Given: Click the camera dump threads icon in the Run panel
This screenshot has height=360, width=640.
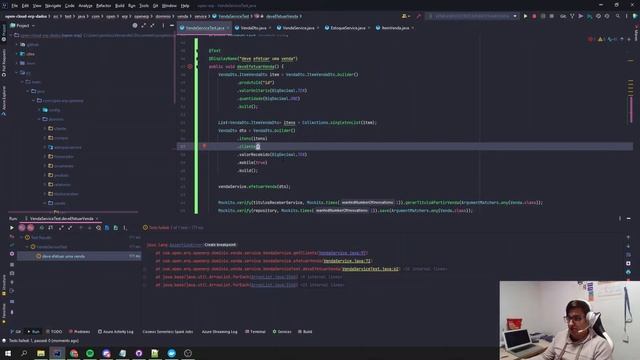Looking at the screenshot, I should pyautogui.click(x=12, y=273).
